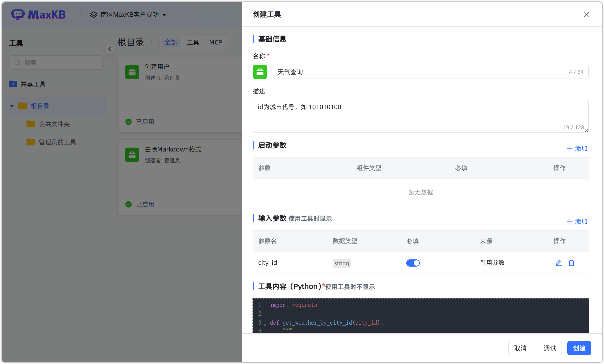Image resolution: width=604 pixels, height=364 pixels.
Task: Collapse the 根目录 folder in the tree
Action: (x=11, y=106)
